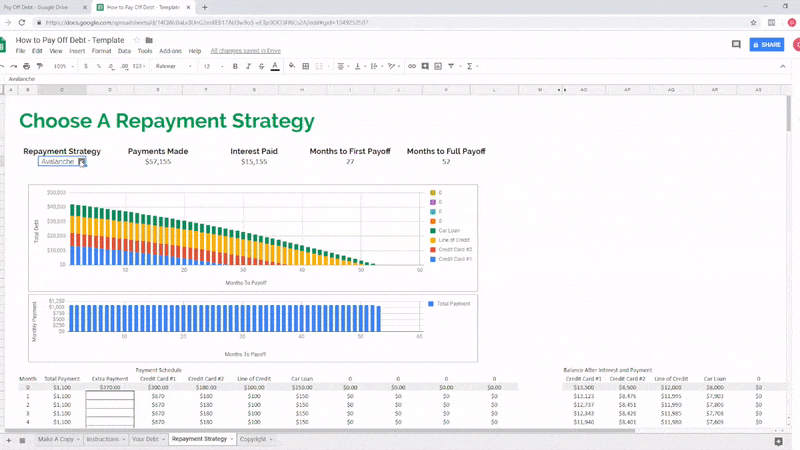The height and width of the screenshot is (450, 800).
Task: Bookmark this page with the star icon
Action: pos(754,22)
